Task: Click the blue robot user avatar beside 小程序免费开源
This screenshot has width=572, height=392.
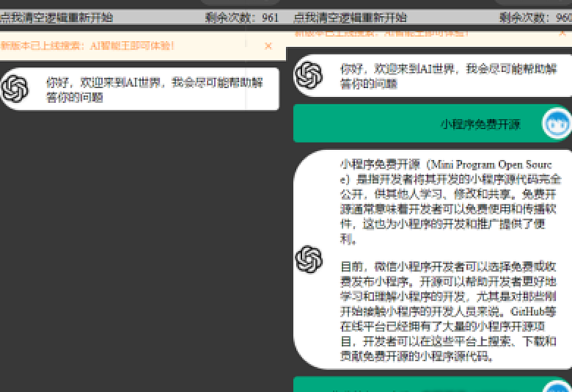Action: 555,124
